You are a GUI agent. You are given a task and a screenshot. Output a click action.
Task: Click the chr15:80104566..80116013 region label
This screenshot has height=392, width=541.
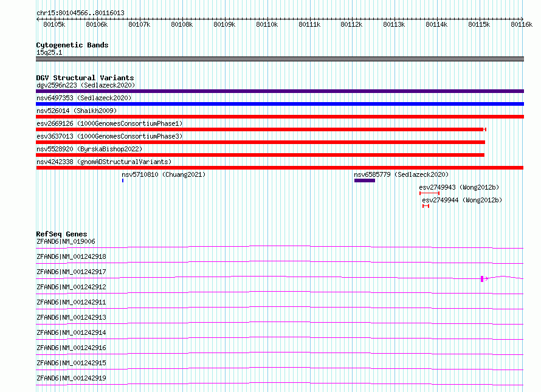80,13
